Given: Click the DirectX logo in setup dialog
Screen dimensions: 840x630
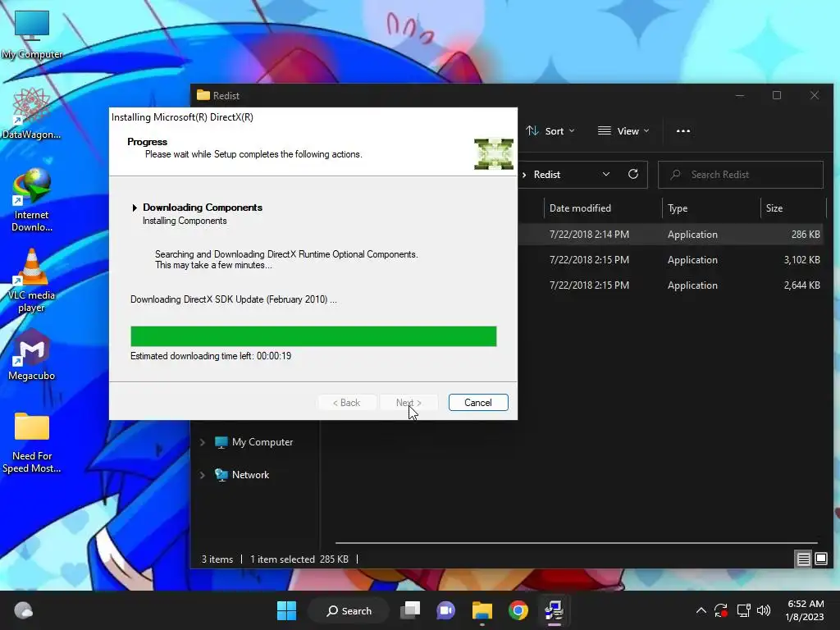Looking at the screenshot, I should click(493, 153).
